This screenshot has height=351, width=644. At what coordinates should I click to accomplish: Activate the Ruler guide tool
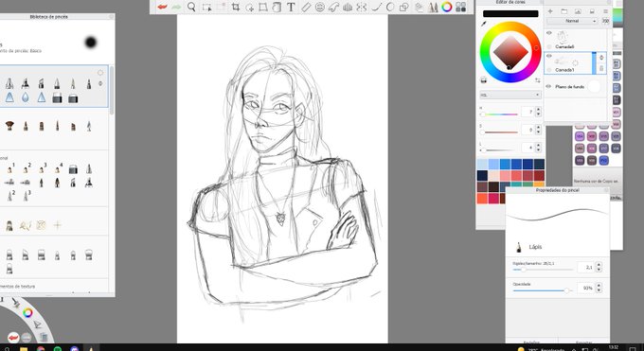[x=306, y=7]
